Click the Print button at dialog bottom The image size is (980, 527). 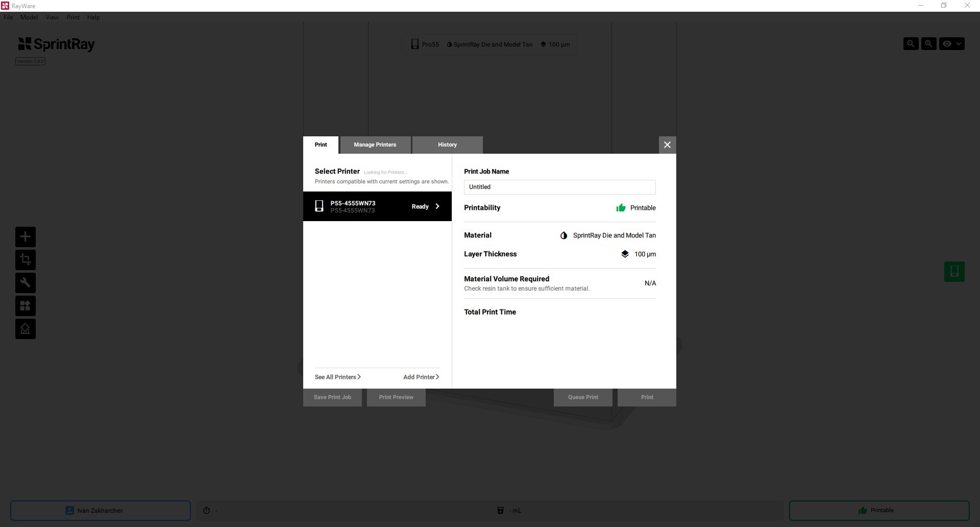pos(647,397)
